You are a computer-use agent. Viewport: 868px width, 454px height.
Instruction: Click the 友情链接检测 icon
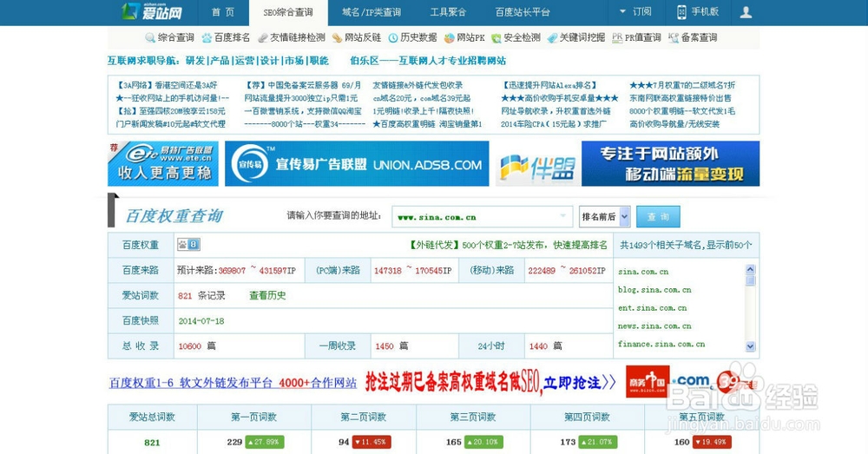click(263, 37)
